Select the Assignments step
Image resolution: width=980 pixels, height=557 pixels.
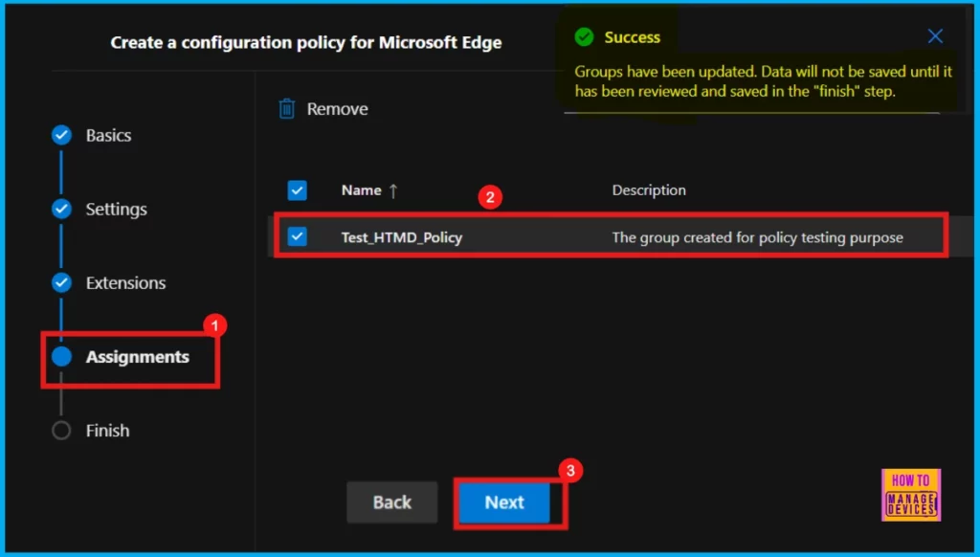click(138, 356)
